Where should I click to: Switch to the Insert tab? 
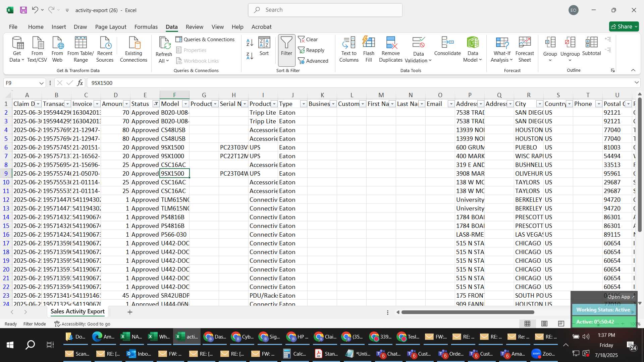[59, 27]
